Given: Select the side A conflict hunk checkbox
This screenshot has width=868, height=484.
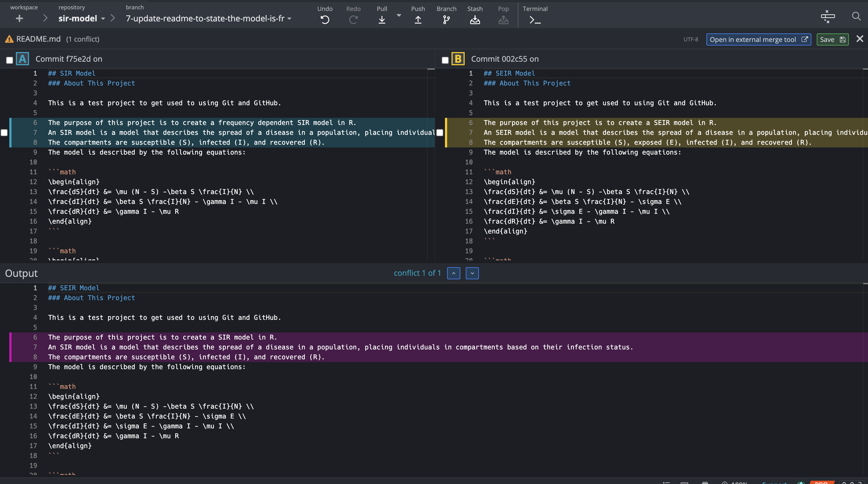Looking at the screenshot, I should click(4, 133).
